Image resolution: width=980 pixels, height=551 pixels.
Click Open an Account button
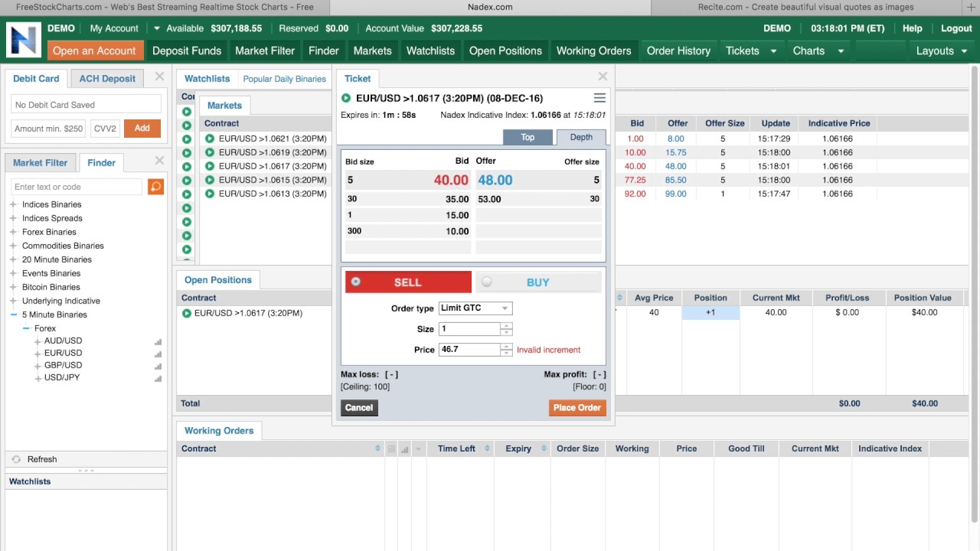(94, 51)
